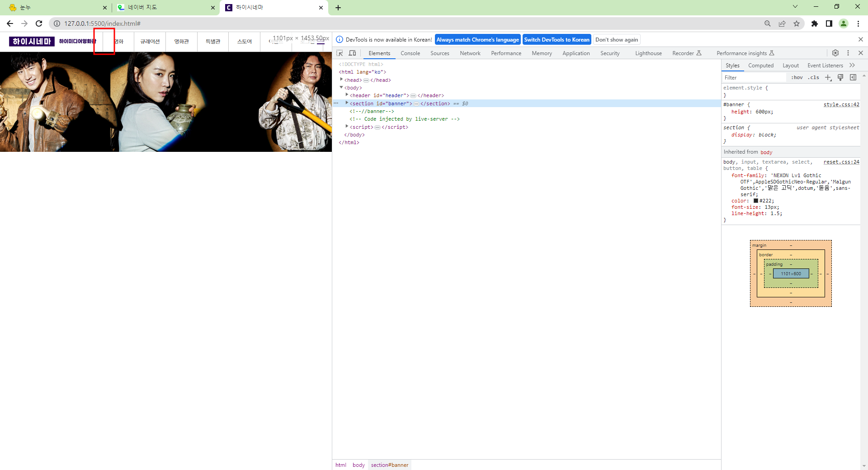Click Don't show again button
Screen dimensions: 868x470
pos(617,40)
